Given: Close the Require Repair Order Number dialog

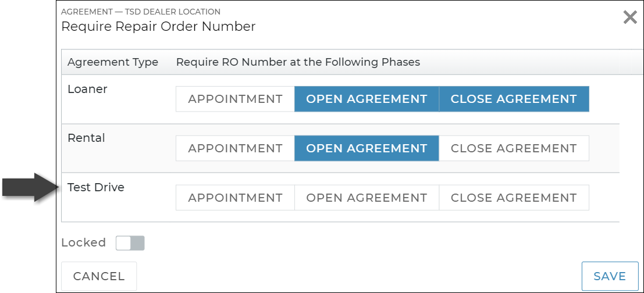Looking at the screenshot, I should tap(629, 17).
